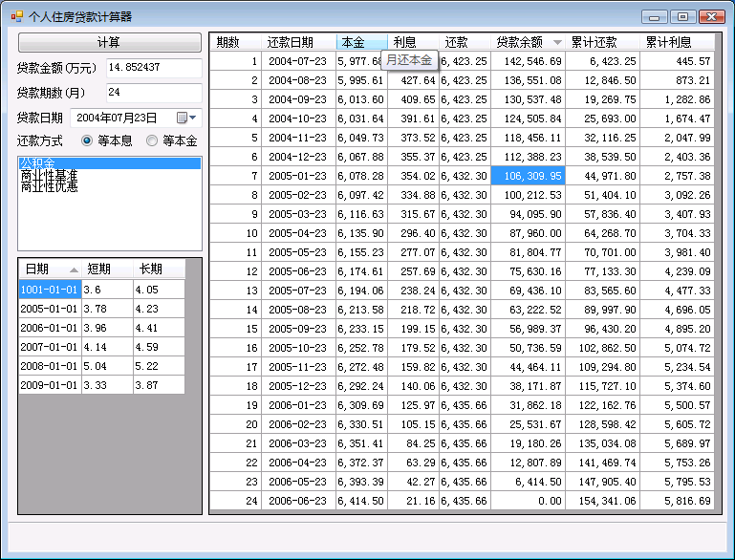Click the 长期 rate column header
The height and width of the screenshot is (560, 735).
pyautogui.click(x=158, y=269)
